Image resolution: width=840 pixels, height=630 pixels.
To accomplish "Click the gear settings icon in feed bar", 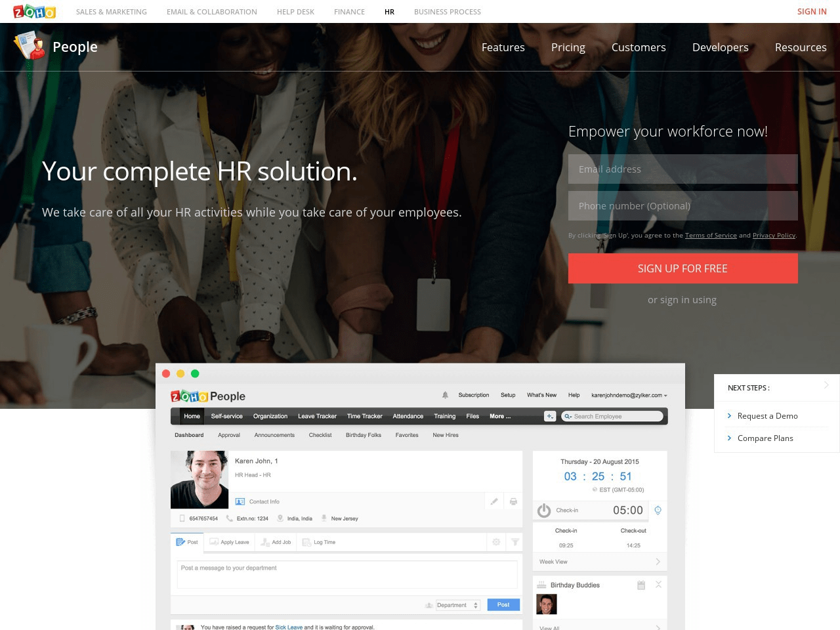I will 496,542.
